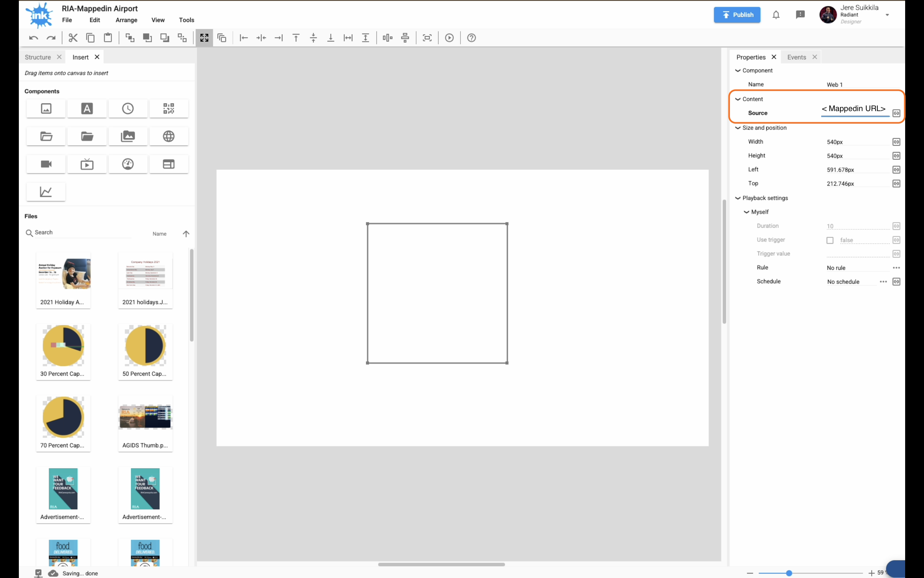Toggle the fit-to-screen toolbar button
The image size is (924, 578).
click(204, 38)
